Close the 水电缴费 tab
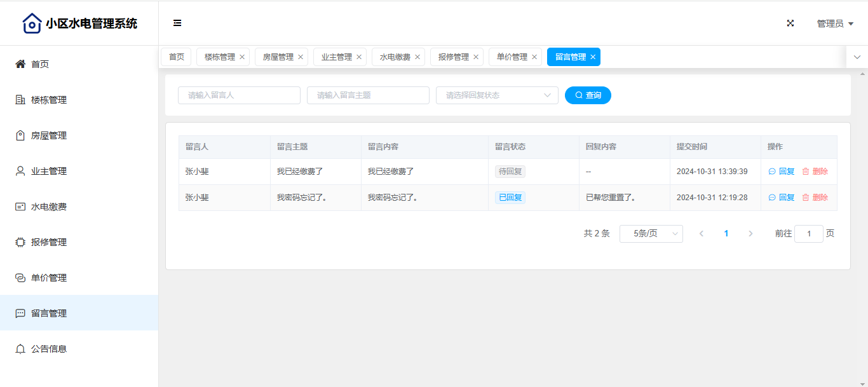The height and width of the screenshot is (387, 868). point(417,57)
